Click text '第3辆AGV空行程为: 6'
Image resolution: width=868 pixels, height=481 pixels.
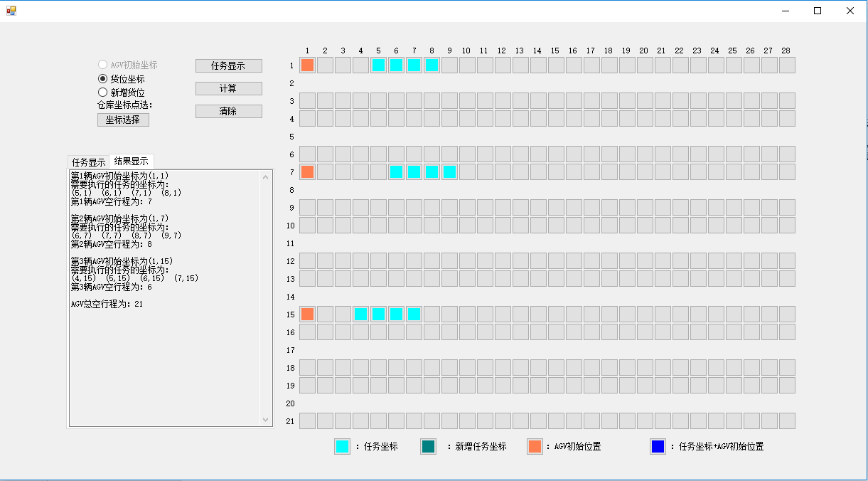point(112,287)
